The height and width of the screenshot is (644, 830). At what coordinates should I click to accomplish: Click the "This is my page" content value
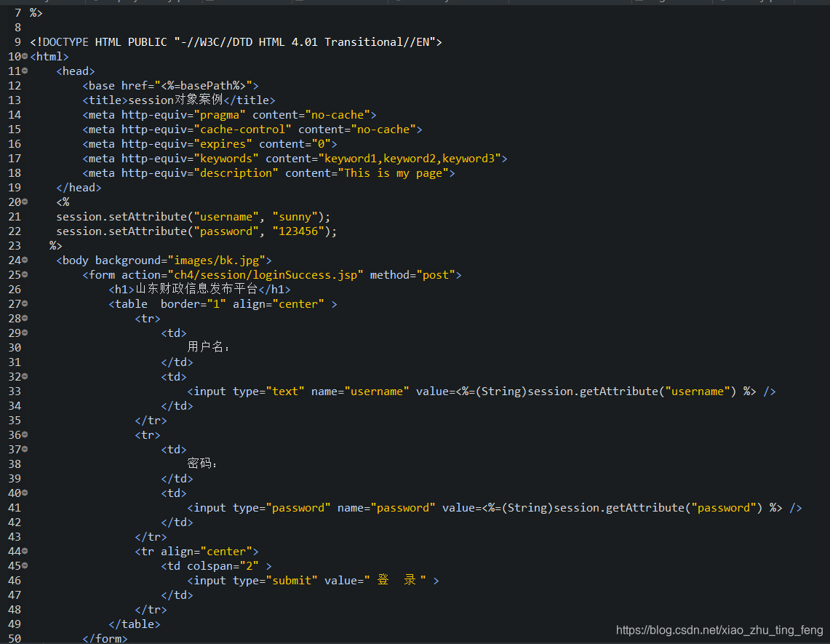pos(394,173)
